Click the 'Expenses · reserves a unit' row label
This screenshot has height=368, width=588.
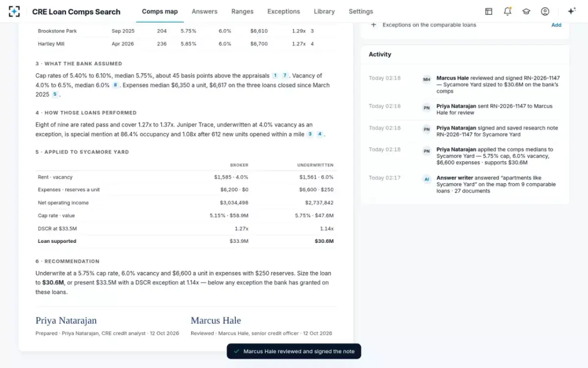69,190
